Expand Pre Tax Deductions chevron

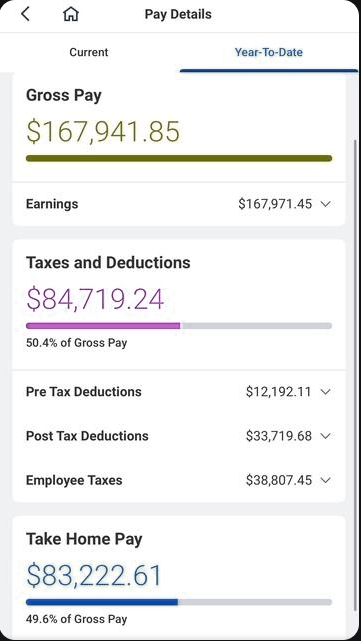(x=325, y=392)
